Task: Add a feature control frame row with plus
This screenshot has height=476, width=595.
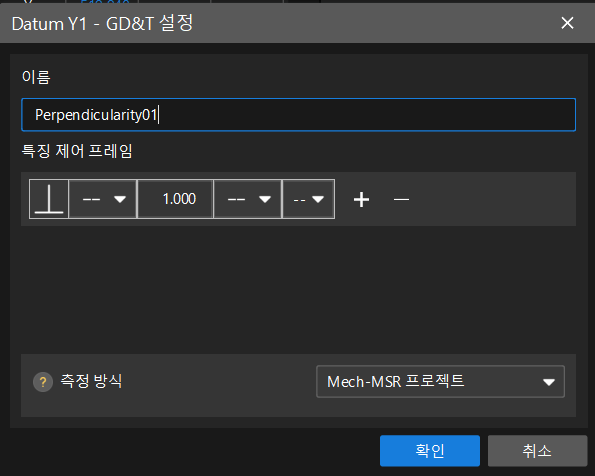Action: [361, 199]
